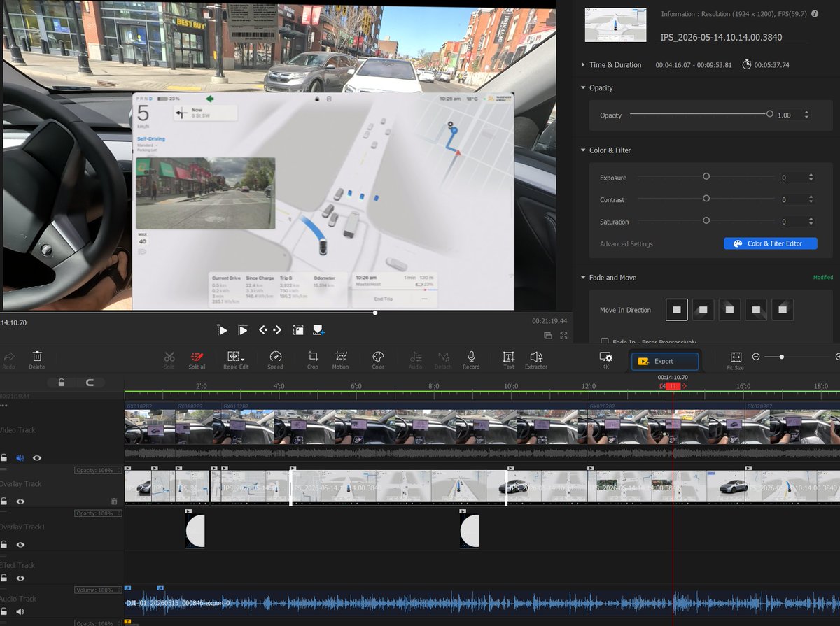Click Advanced Settings under Saturation

pyautogui.click(x=626, y=244)
